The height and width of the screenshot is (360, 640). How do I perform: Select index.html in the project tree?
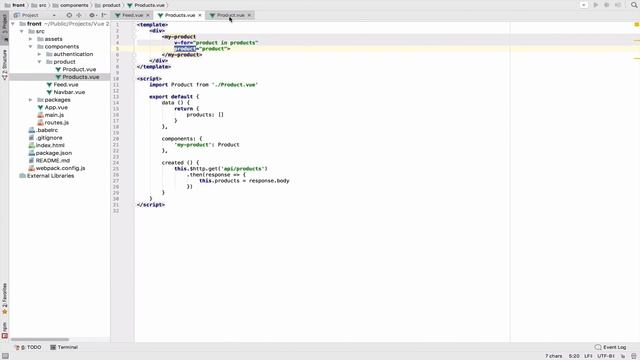click(46, 145)
